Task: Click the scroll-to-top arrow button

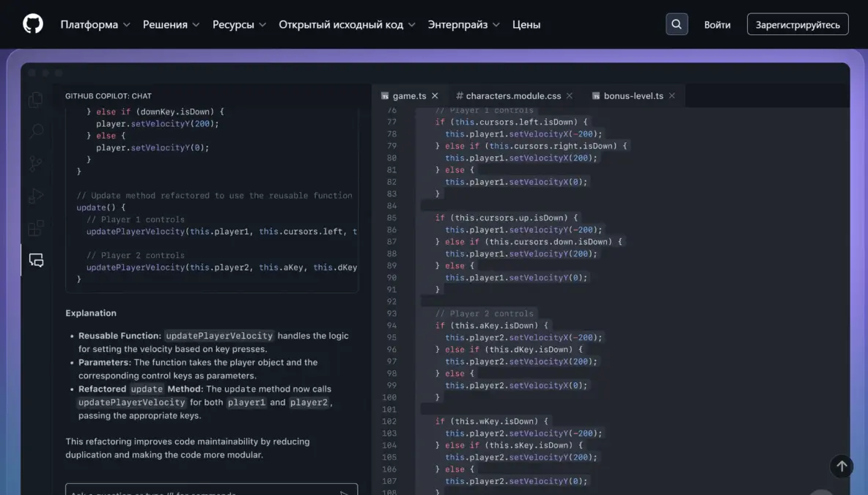Action: (842, 466)
